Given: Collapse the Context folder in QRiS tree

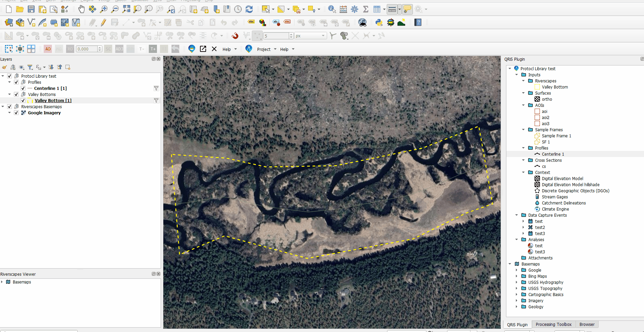Looking at the screenshot, I should tap(523, 172).
